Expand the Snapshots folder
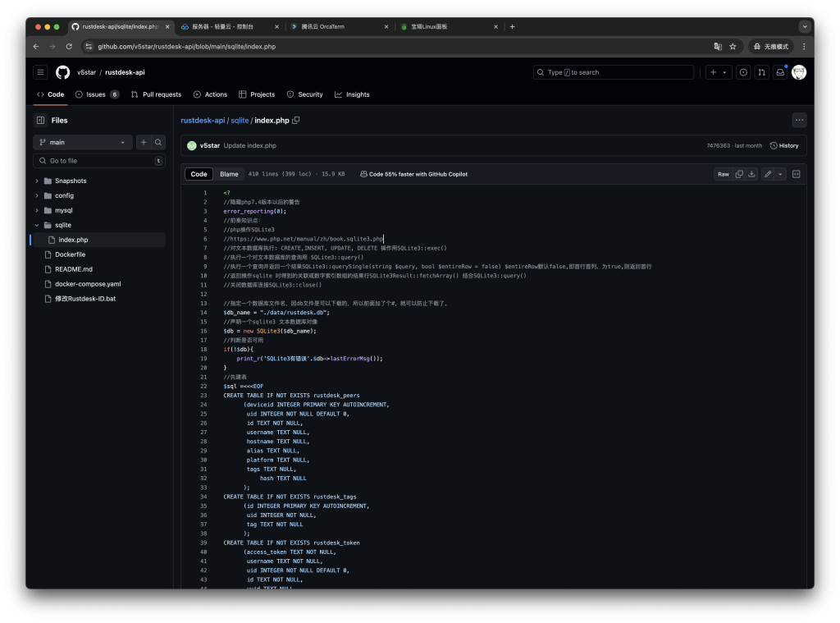 (37, 181)
